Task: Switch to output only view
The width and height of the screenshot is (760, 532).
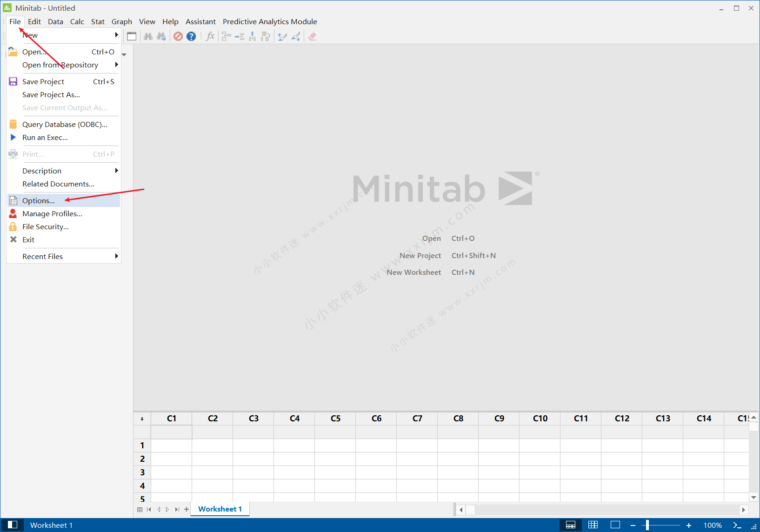Action: tap(615, 525)
